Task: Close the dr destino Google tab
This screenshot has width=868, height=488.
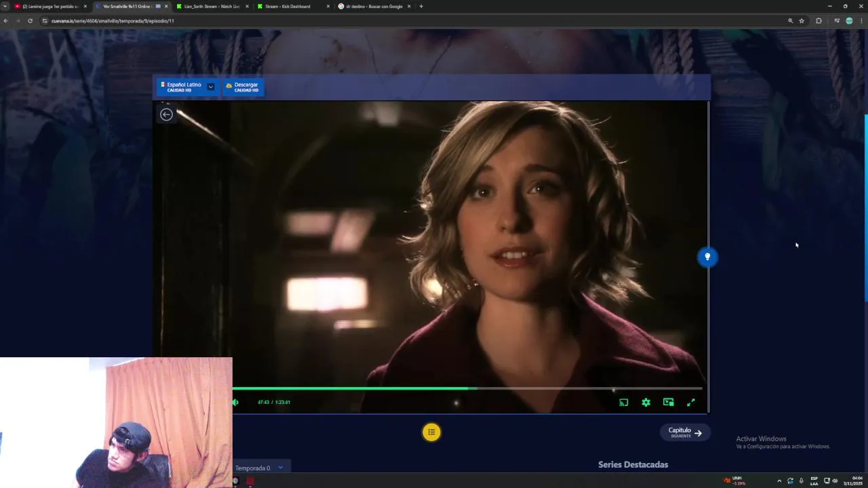Action: tap(409, 6)
